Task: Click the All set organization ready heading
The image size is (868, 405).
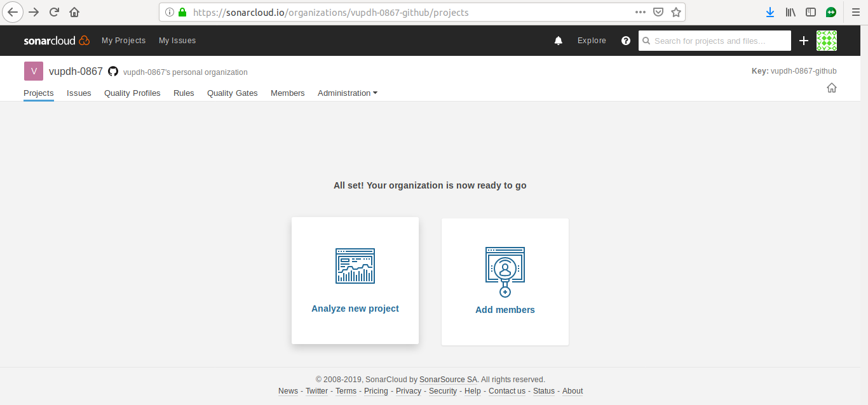Action: pyautogui.click(x=430, y=185)
